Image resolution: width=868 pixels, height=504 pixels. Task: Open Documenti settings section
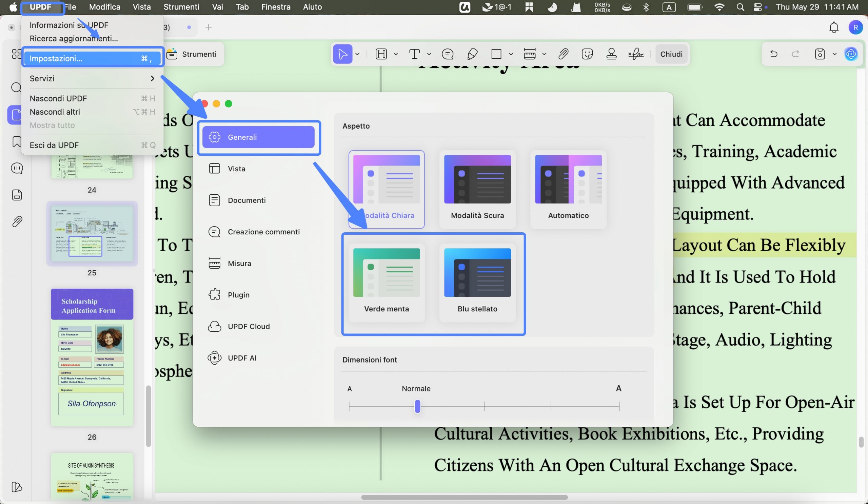tap(258, 200)
